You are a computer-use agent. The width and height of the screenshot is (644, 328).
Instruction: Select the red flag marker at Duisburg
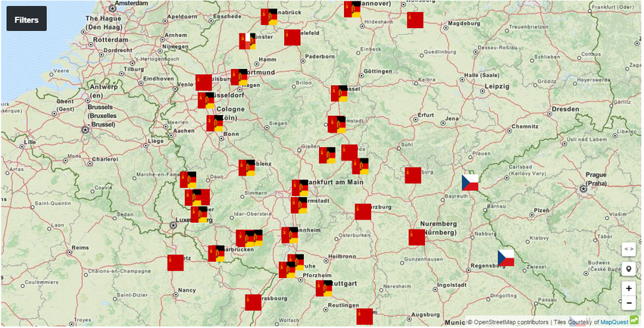pyautogui.click(x=203, y=82)
